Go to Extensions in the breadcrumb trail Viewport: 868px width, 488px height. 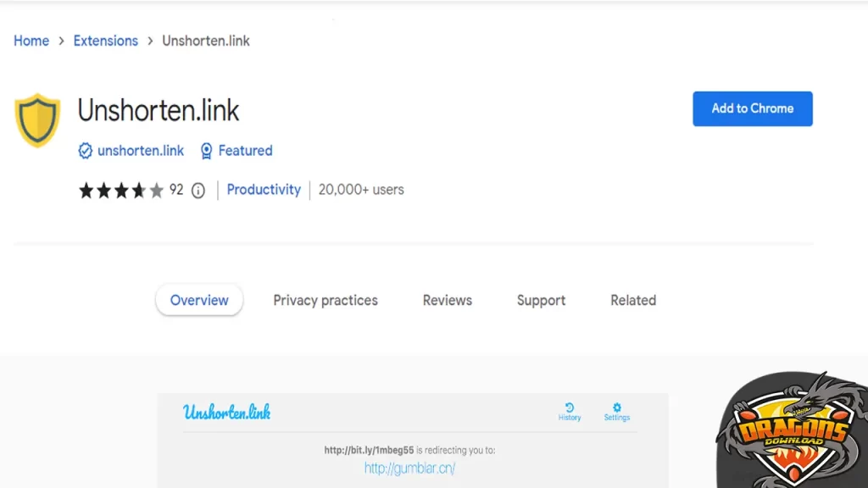(105, 41)
